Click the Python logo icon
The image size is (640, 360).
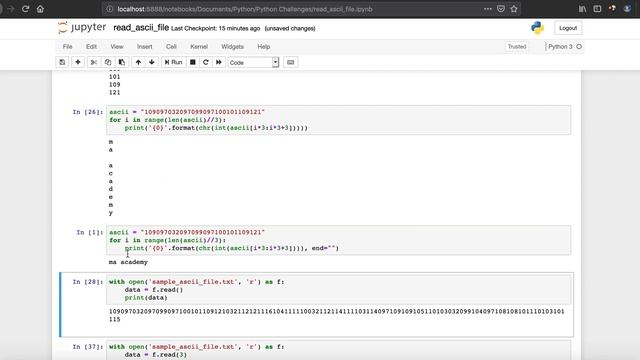pos(537,28)
